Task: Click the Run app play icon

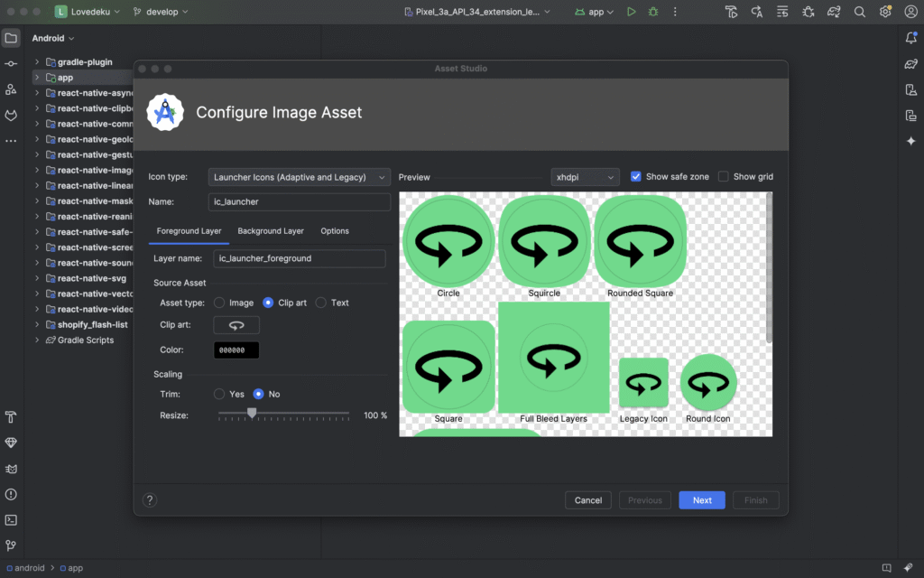Action: tap(632, 12)
